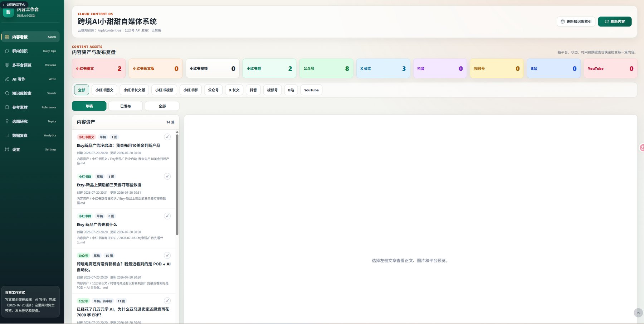Click the 内容资产 list scrollbar thumb
The width and height of the screenshot is (644, 324).
pos(177,185)
